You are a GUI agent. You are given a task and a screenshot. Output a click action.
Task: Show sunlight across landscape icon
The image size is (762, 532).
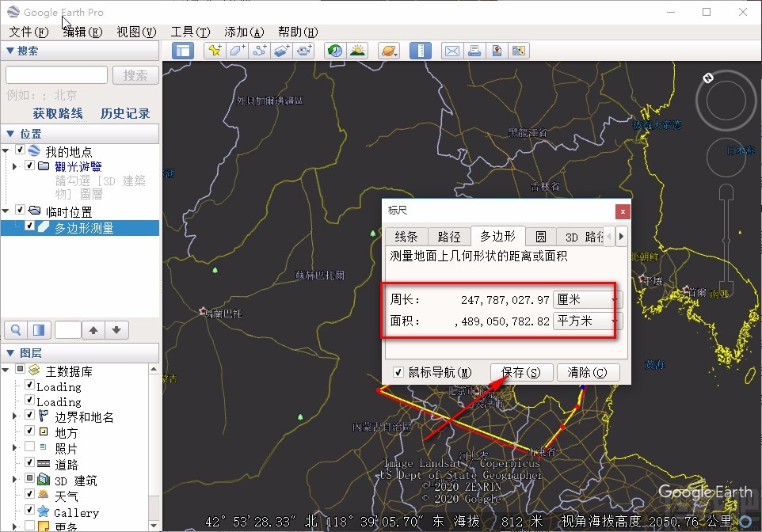358,51
